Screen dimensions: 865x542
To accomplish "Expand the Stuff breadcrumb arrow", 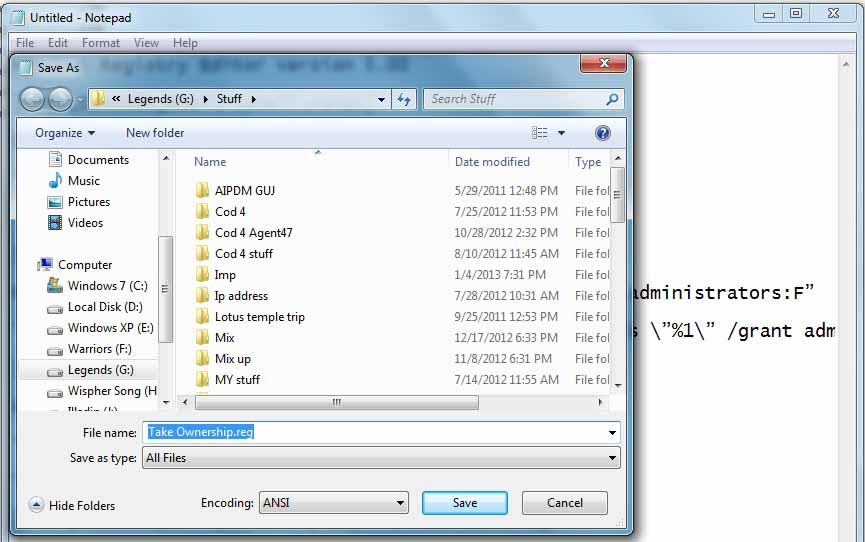I will [x=254, y=99].
